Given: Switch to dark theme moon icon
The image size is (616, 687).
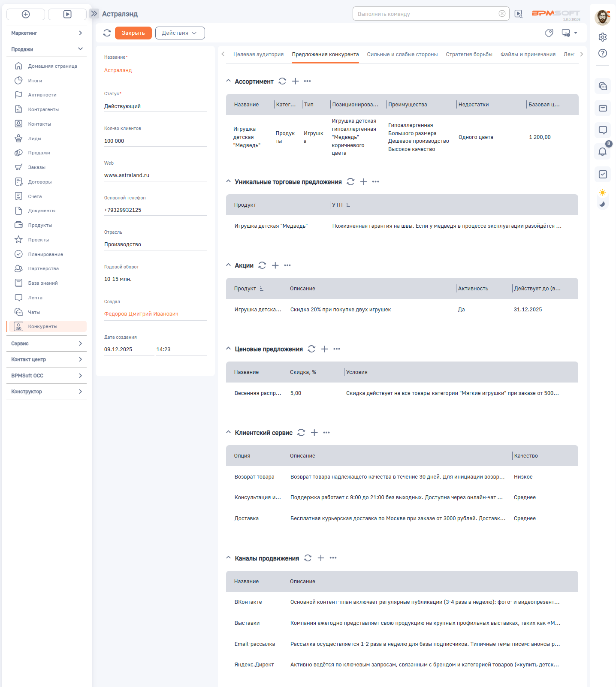Looking at the screenshot, I should [x=602, y=204].
